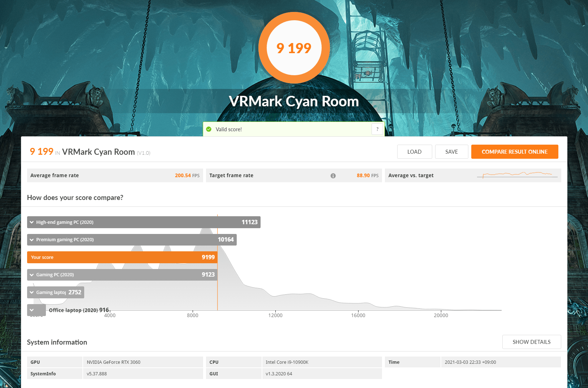Click the LOAD button
This screenshot has height=388, width=588.
tap(415, 152)
